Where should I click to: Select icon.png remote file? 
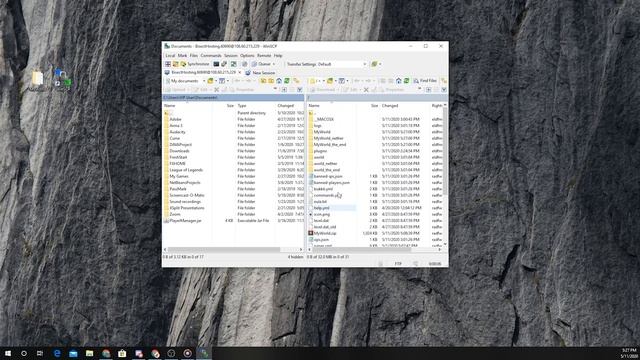(x=322, y=214)
